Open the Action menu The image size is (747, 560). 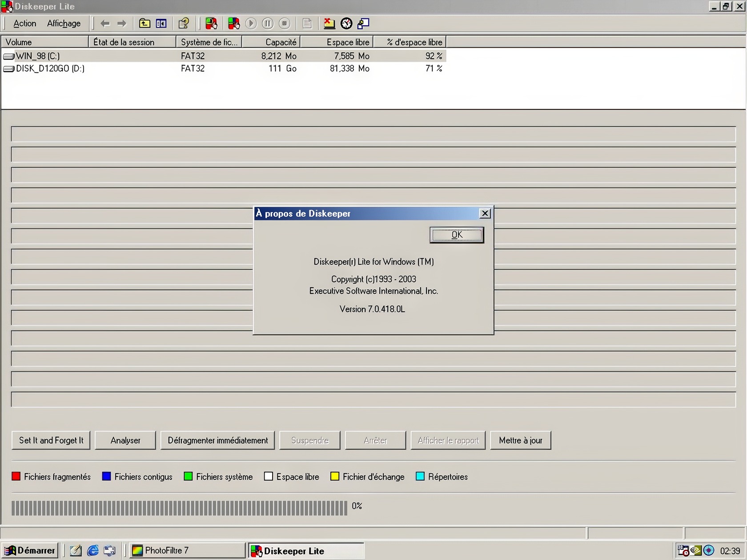[x=24, y=24]
